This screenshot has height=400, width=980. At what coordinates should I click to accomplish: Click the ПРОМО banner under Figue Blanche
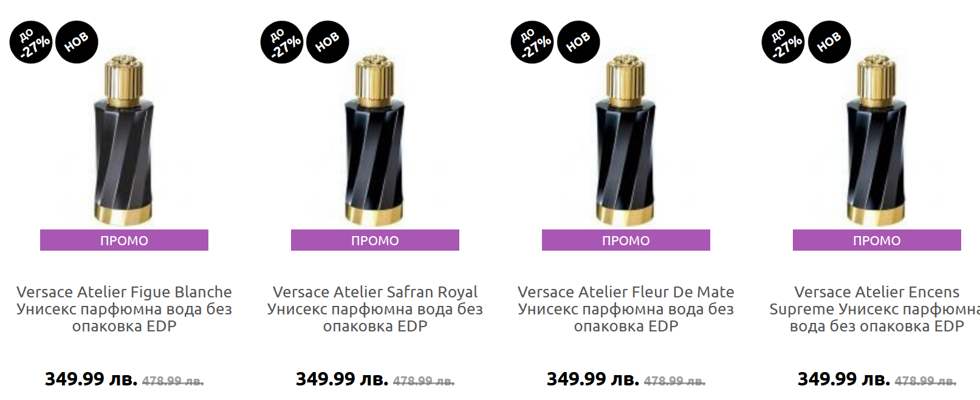(124, 240)
